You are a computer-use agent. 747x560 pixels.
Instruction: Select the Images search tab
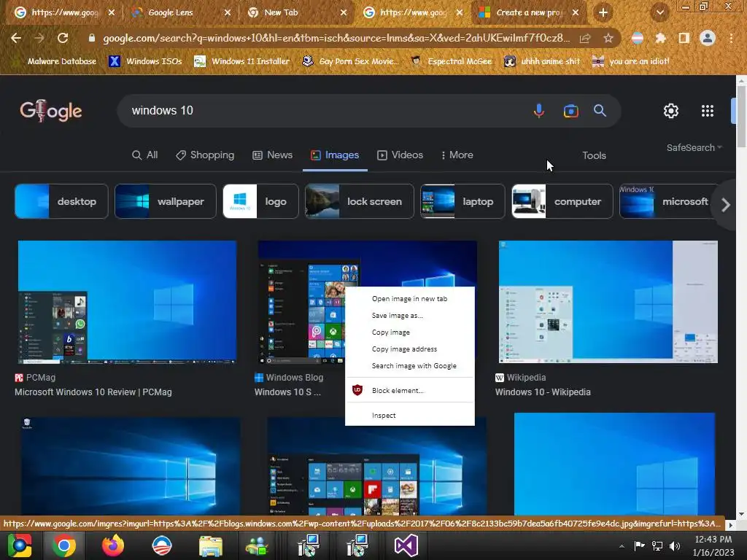click(x=335, y=155)
